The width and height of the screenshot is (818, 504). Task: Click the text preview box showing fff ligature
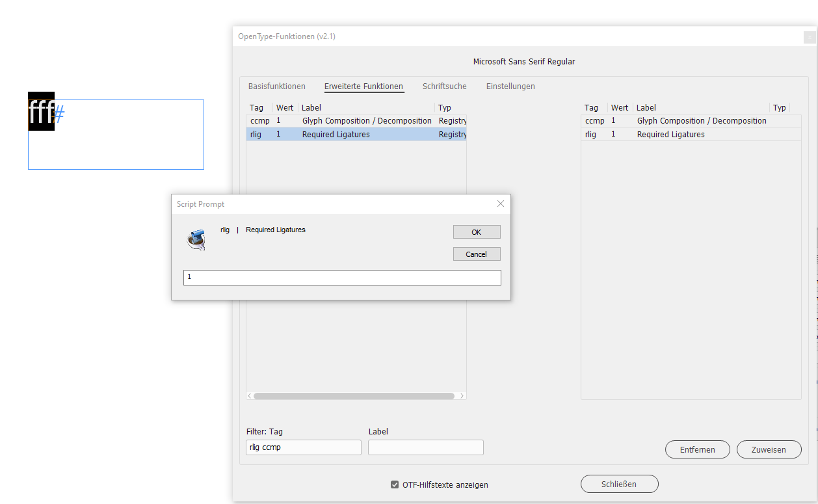(x=116, y=134)
